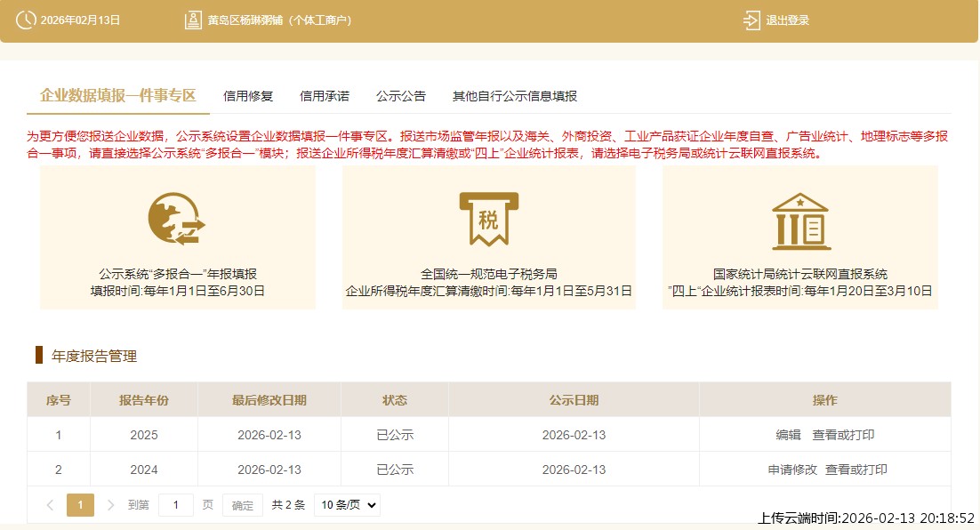The image size is (980, 530).
Task: Click the page number input beside 到第
Action: pyautogui.click(x=176, y=504)
